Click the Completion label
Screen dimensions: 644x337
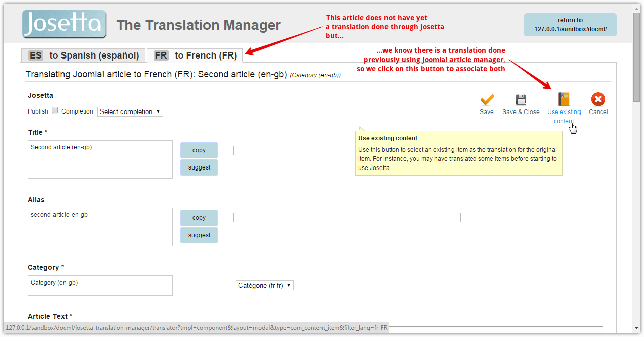pos(77,111)
